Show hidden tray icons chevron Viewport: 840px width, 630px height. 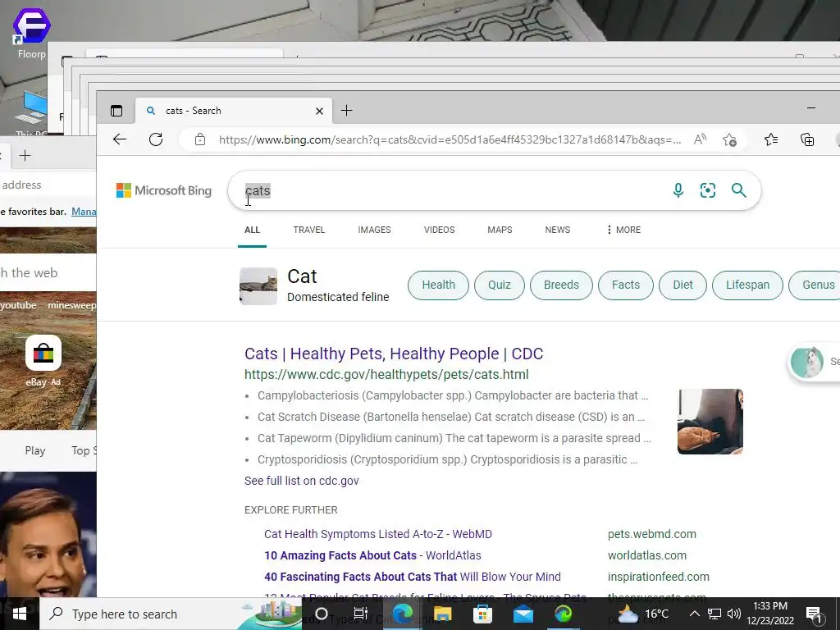(694, 614)
